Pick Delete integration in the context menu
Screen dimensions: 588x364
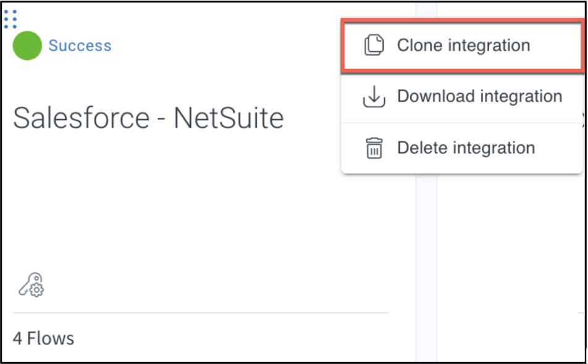466,149
